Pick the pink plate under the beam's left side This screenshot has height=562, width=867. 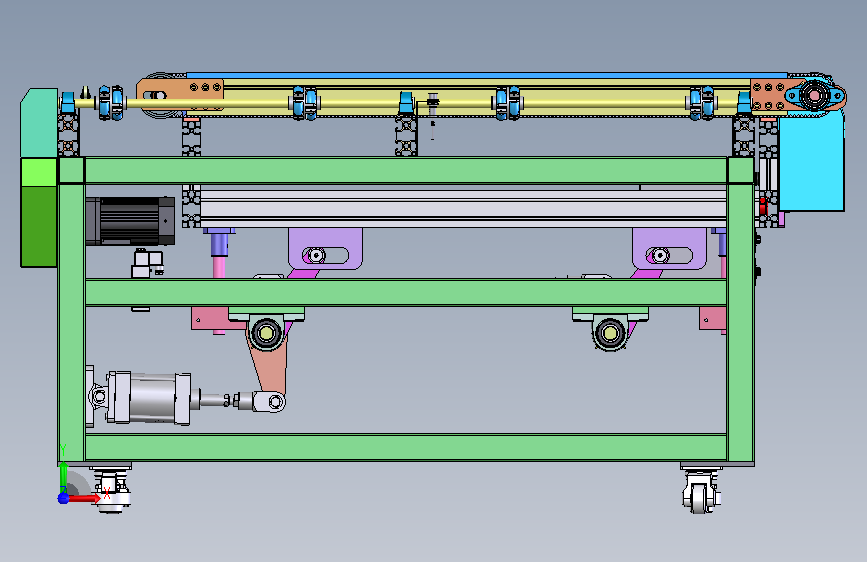point(217,319)
